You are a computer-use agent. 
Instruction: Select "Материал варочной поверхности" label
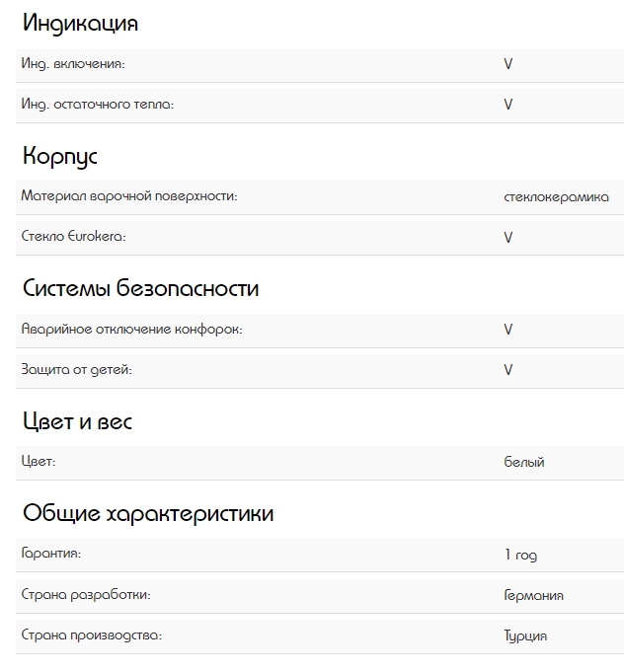tap(129, 196)
